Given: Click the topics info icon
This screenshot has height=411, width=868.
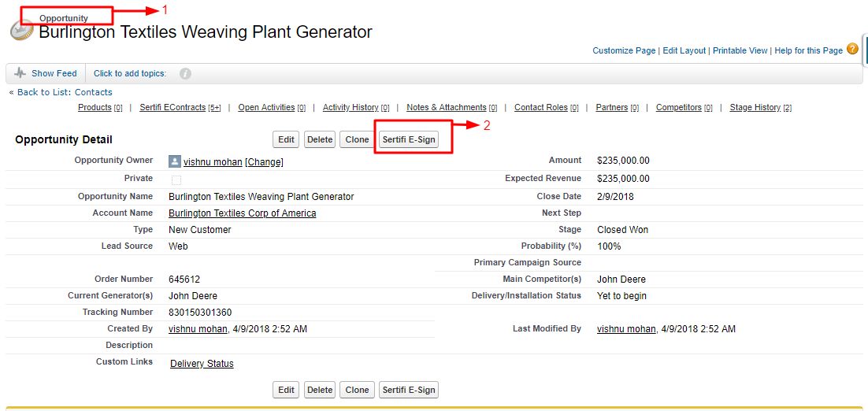Looking at the screenshot, I should click(x=185, y=73).
